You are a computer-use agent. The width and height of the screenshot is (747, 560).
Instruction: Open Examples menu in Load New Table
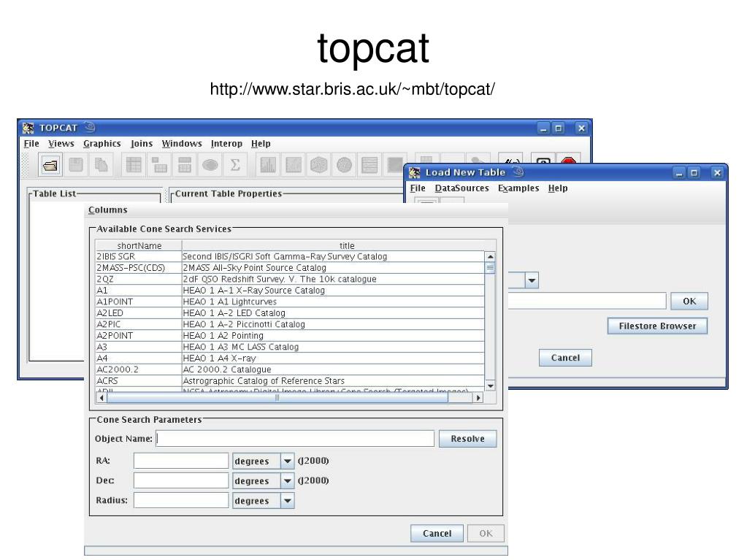click(x=518, y=188)
